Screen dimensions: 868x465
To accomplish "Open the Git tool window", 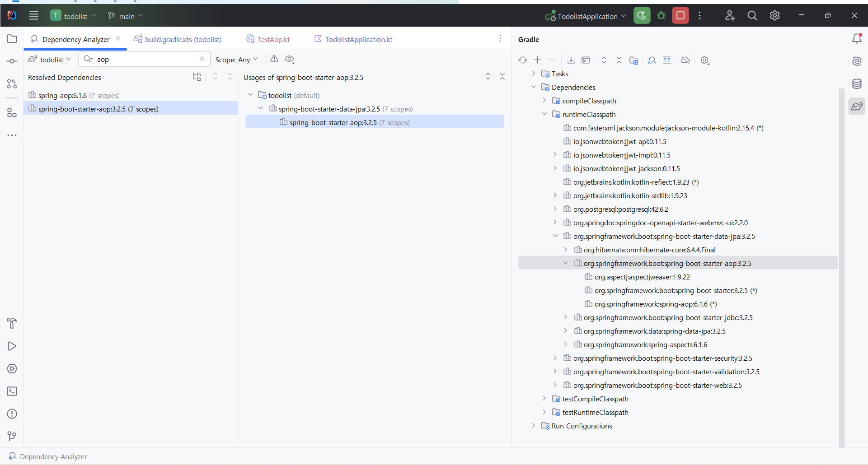I will (x=12, y=436).
